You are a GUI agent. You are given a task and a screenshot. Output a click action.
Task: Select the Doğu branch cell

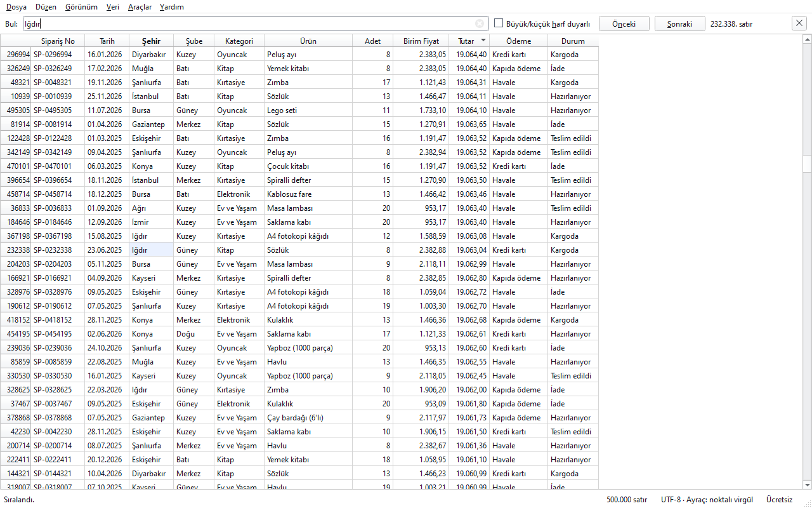pyautogui.click(x=193, y=334)
